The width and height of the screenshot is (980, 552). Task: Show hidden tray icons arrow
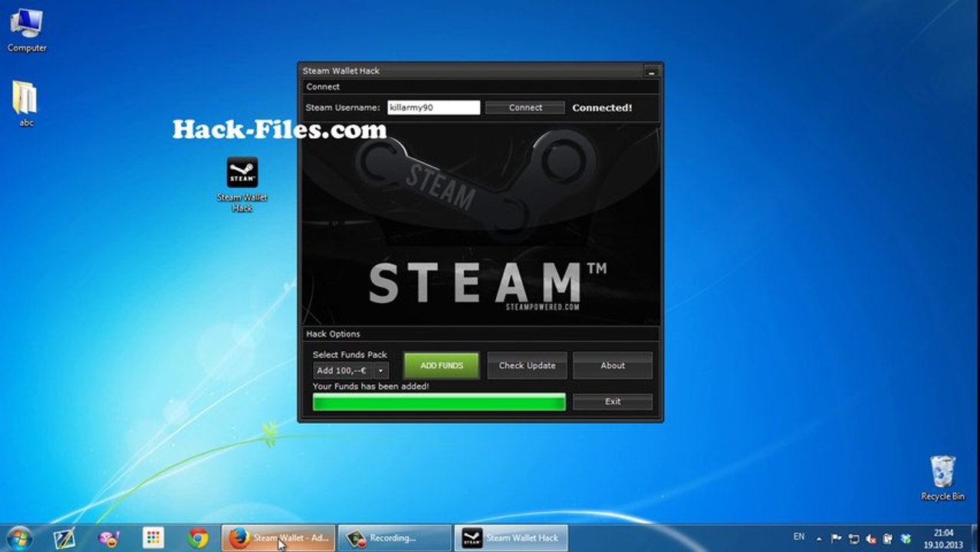pos(819,539)
